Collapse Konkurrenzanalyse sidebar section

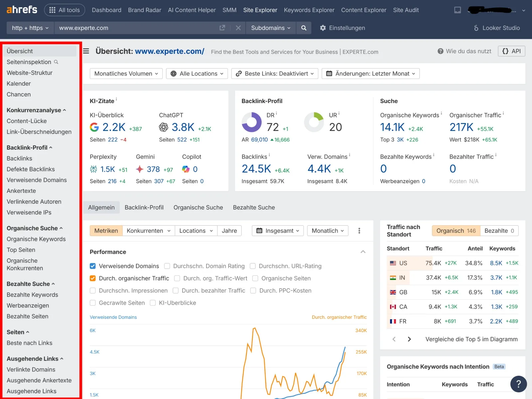[x=36, y=110]
